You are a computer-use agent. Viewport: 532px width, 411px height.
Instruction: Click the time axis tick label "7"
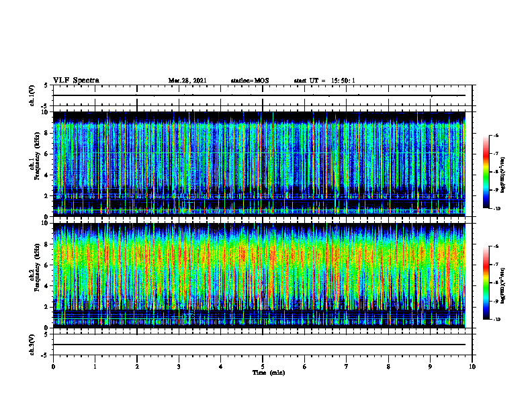347,367
